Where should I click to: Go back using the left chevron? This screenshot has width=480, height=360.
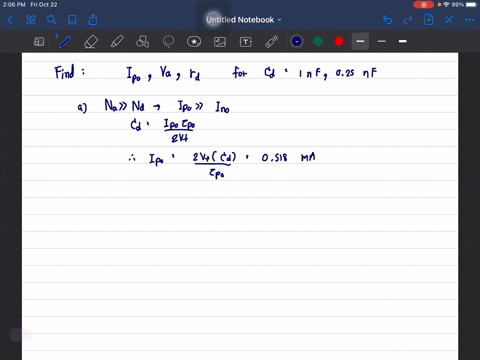[10, 20]
